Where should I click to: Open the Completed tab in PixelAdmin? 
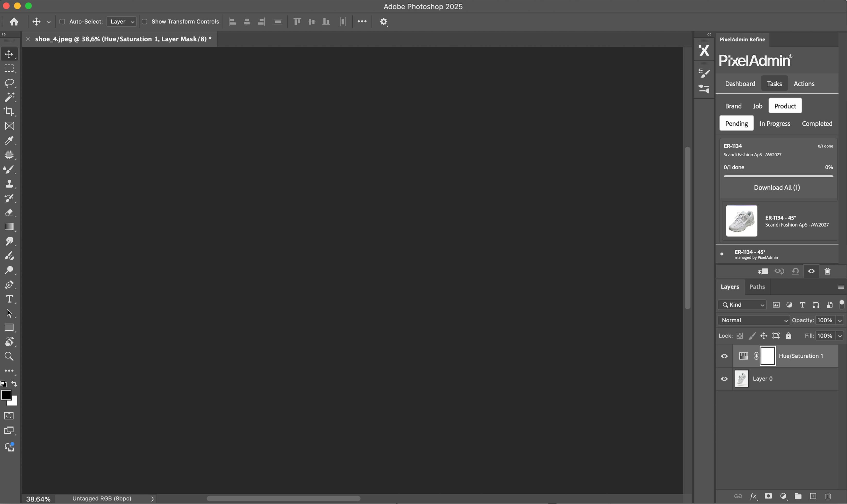[817, 123]
